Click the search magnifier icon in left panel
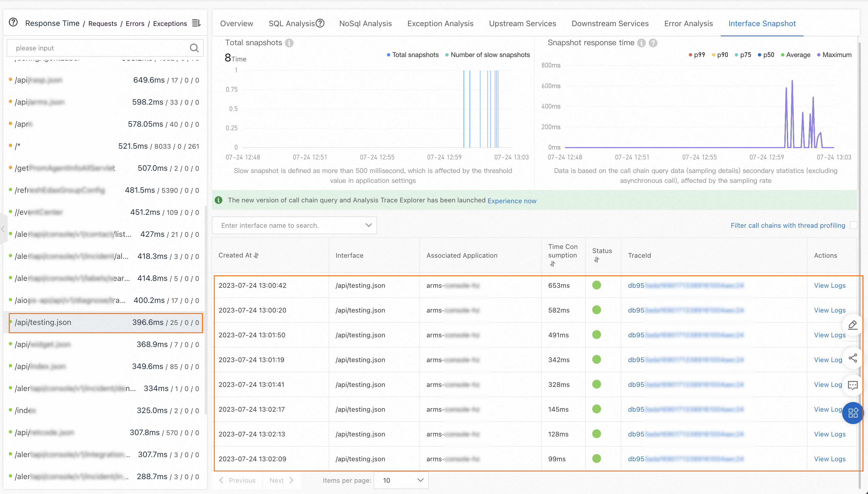The width and height of the screenshot is (868, 494). 194,48
